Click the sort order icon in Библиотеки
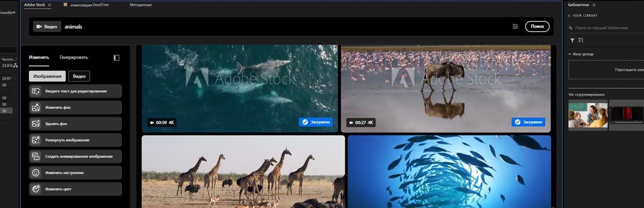 581,40
